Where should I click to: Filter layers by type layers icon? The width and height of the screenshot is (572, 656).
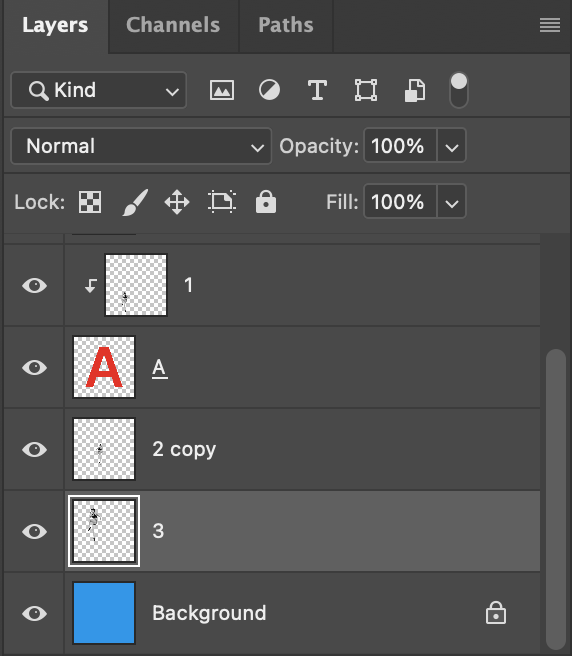click(317, 90)
